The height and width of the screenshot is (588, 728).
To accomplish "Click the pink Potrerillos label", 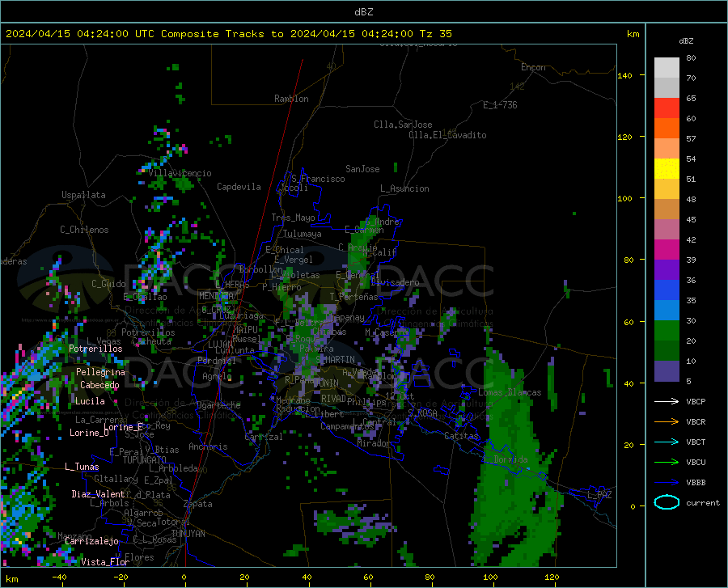I will pos(95,349).
